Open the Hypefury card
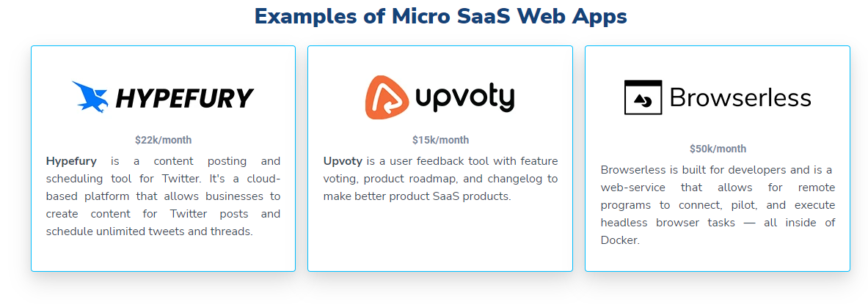The image size is (868, 304). tap(164, 159)
